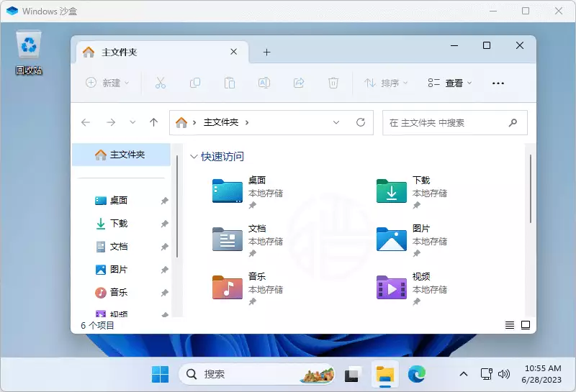Add a new Explorer tab
This screenshot has height=392, width=576.
point(266,53)
